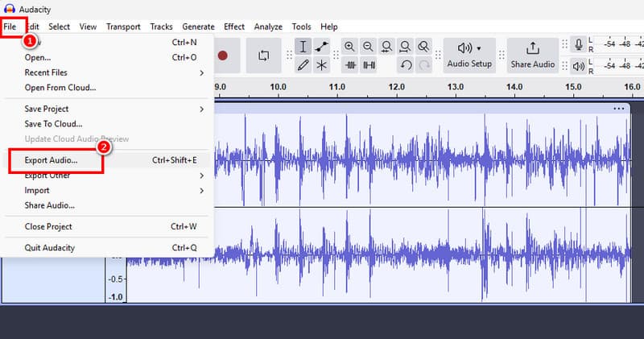Viewport: 644px width, 339px height.
Task: Choose Open From Cloud...
Action: pyautogui.click(x=107, y=88)
